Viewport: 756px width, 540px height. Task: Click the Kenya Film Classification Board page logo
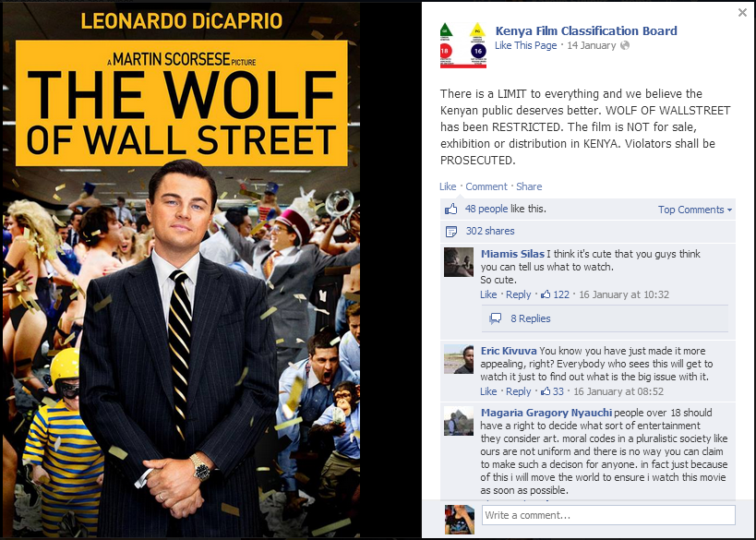[x=462, y=45]
